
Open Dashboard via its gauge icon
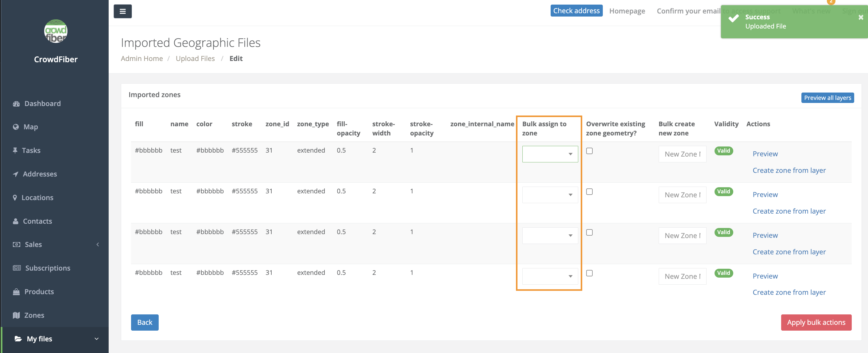click(16, 104)
